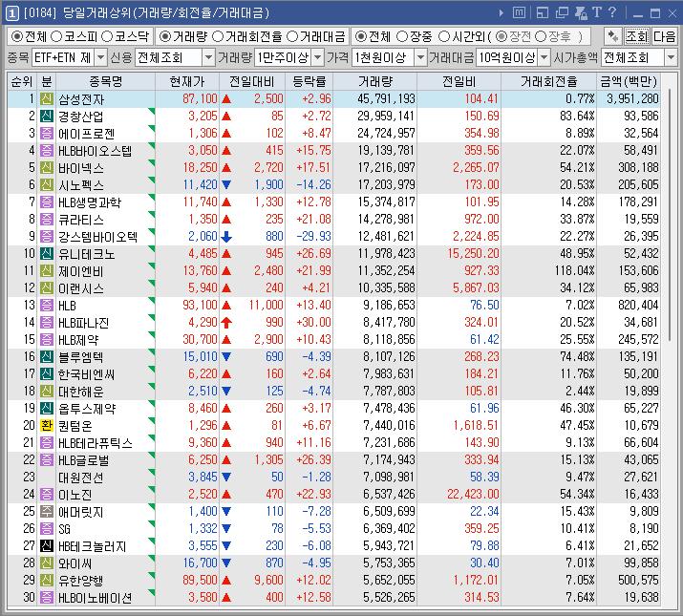Click the screen layout icon in title bar

coord(543,13)
